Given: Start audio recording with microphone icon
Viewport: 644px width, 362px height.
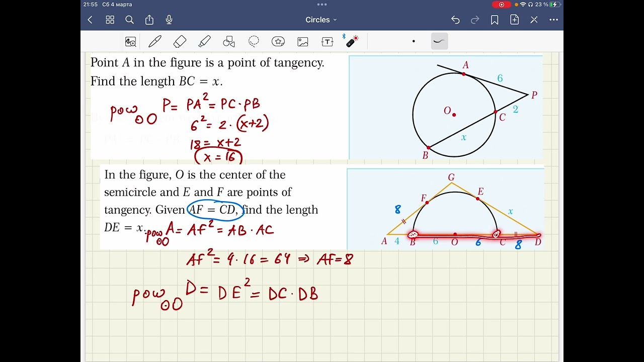Looking at the screenshot, I should [169, 20].
